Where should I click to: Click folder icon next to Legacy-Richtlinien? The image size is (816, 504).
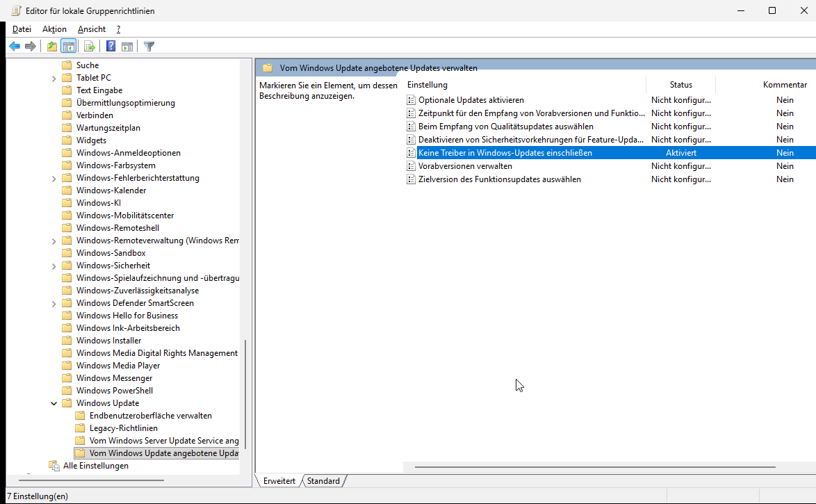80,428
